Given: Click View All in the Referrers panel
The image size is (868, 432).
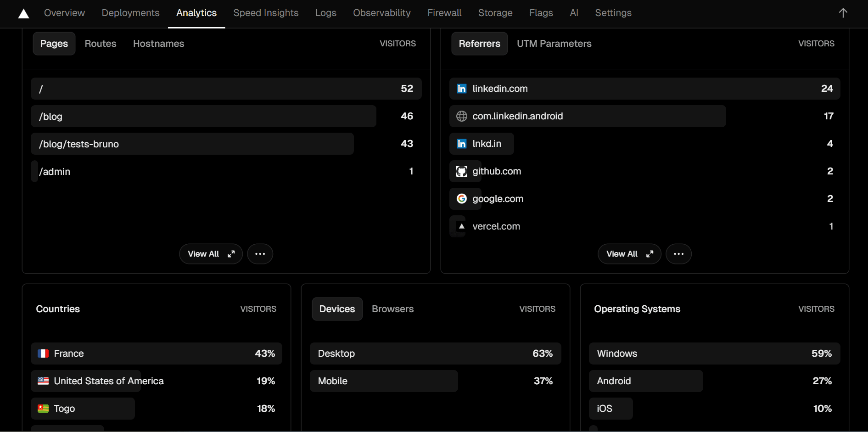Looking at the screenshot, I should point(629,253).
